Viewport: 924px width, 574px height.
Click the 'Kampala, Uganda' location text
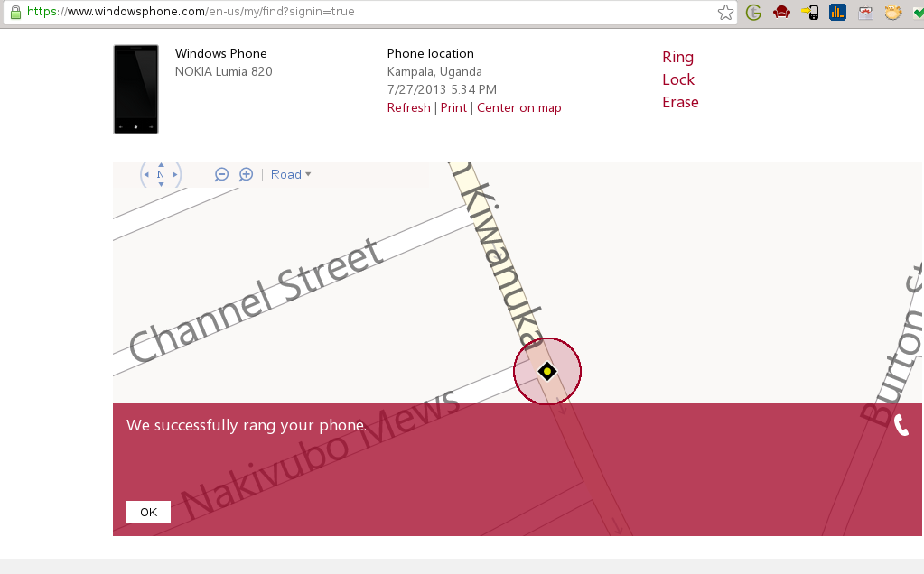pos(434,72)
